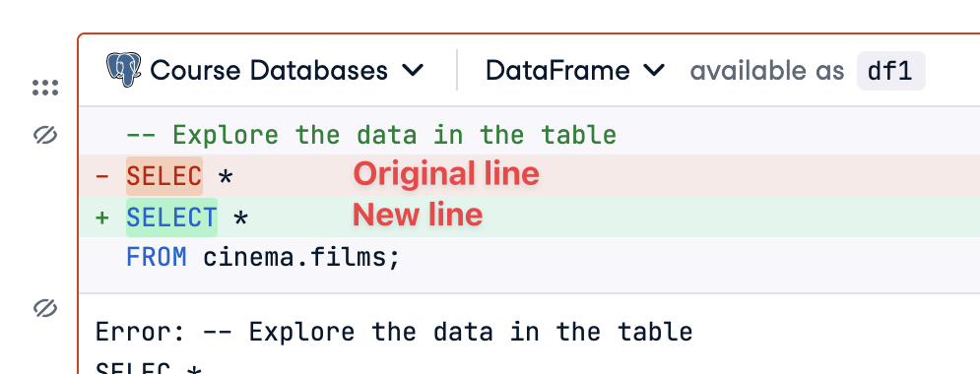Open the Course Databases dropdown
The image size is (980, 374).
click(x=266, y=70)
